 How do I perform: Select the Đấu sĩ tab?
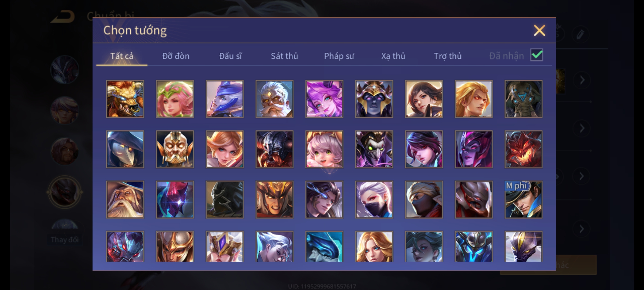coord(230,56)
